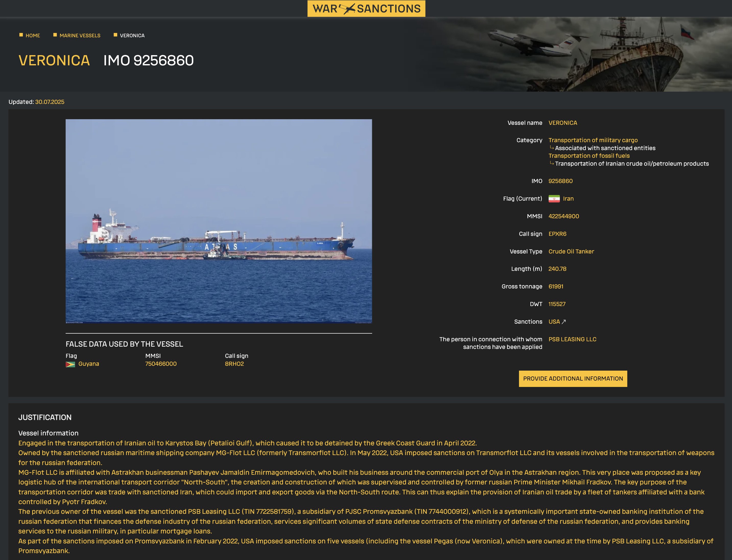Open the PSB LEASING LLC link
Screen dimensions: 732x560
572,339
